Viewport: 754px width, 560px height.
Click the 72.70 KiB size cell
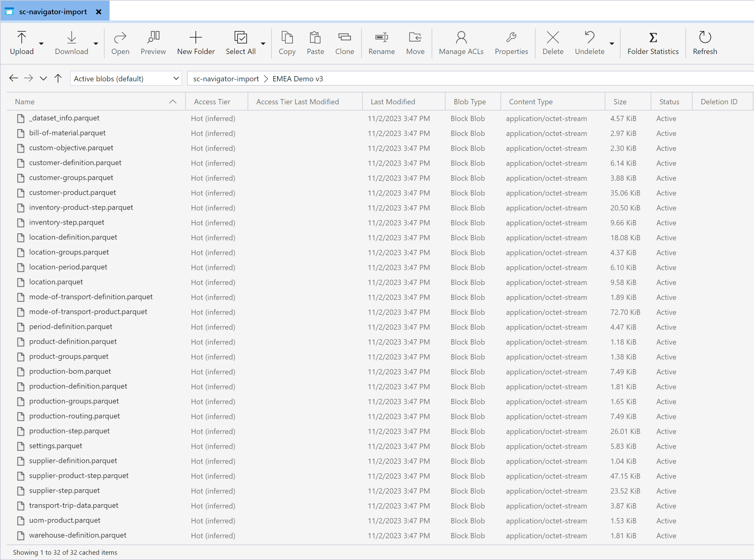pyautogui.click(x=625, y=312)
